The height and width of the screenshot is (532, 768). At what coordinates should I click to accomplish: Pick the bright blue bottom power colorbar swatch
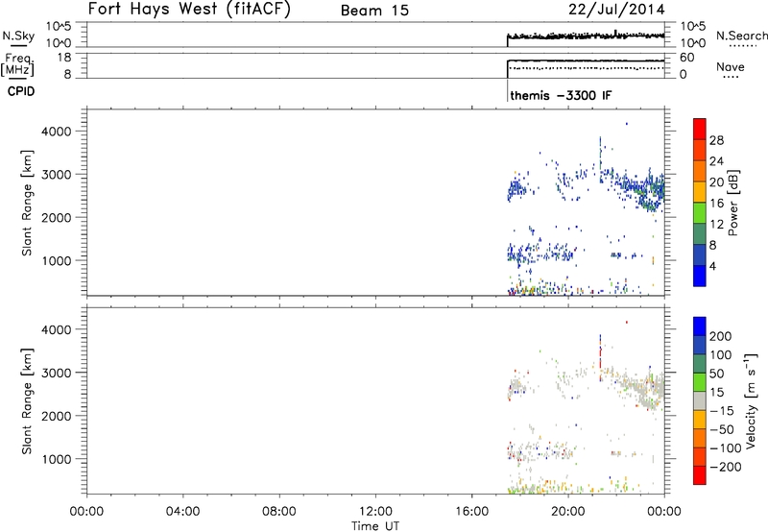pos(700,276)
